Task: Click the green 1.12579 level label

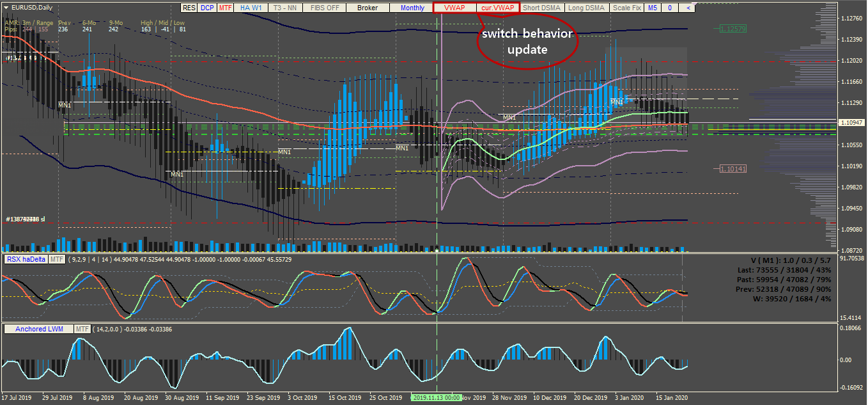Action: pyautogui.click(x=732, y=29)
